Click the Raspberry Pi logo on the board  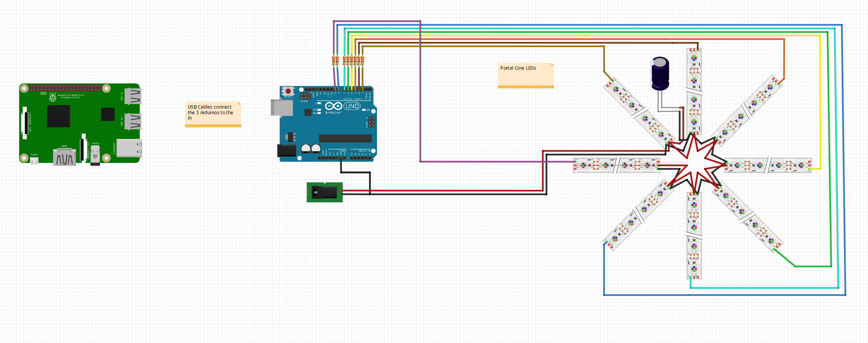53,97
